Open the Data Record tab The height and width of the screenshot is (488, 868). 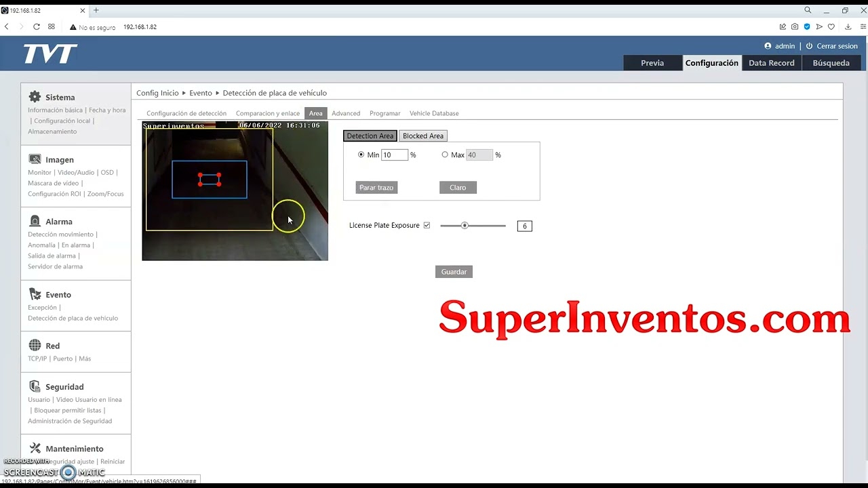pyautogui.click(x=772, y=63)
